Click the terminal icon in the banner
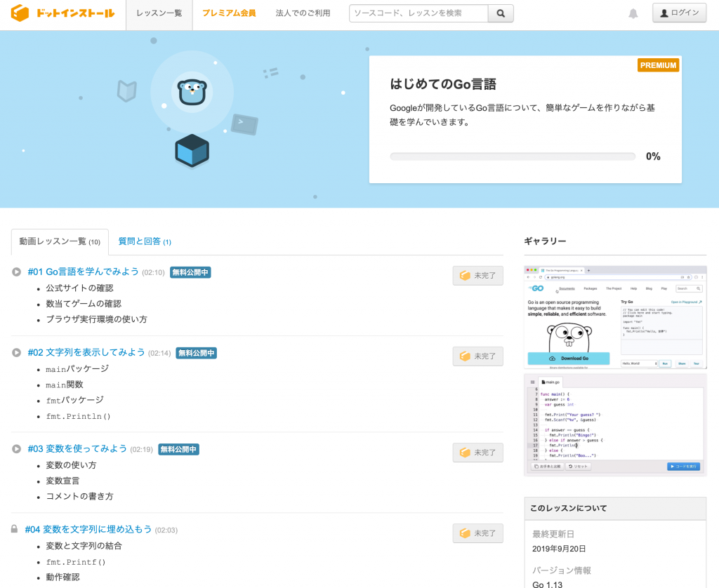 [244, 124]
